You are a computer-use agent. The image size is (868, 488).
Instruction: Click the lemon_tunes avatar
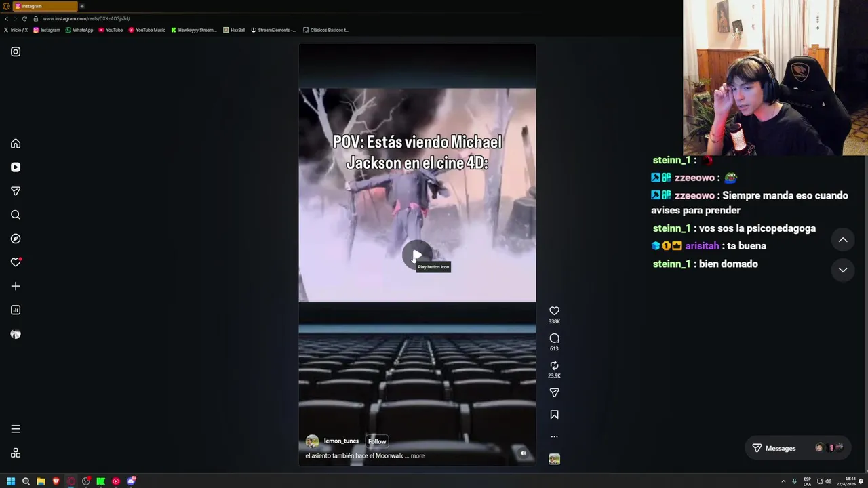[312, 441]
